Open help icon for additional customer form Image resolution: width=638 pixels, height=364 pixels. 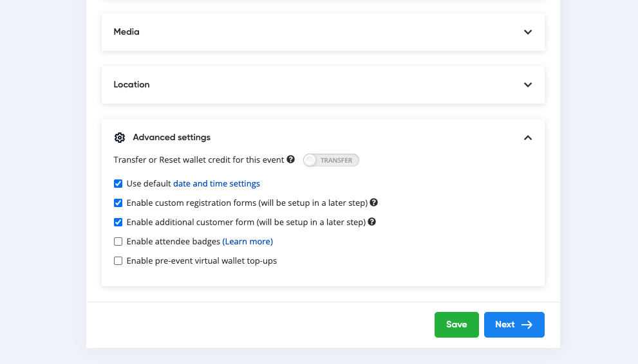371,222
